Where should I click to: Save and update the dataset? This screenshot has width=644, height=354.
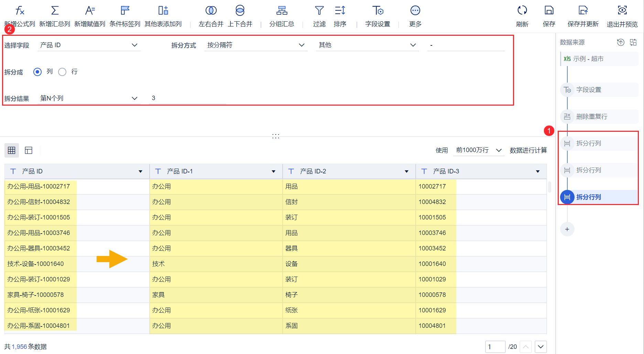(x=583, y=16)
